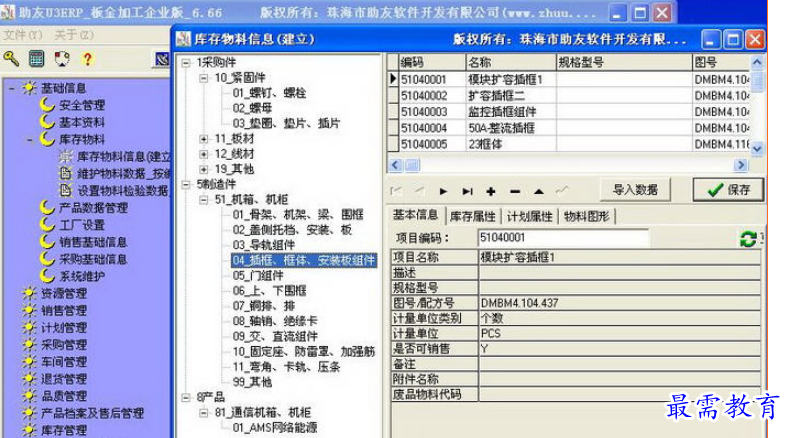Switch to 物料图形 tab
Screen dimensions: 788x438
tap(586, 216)
